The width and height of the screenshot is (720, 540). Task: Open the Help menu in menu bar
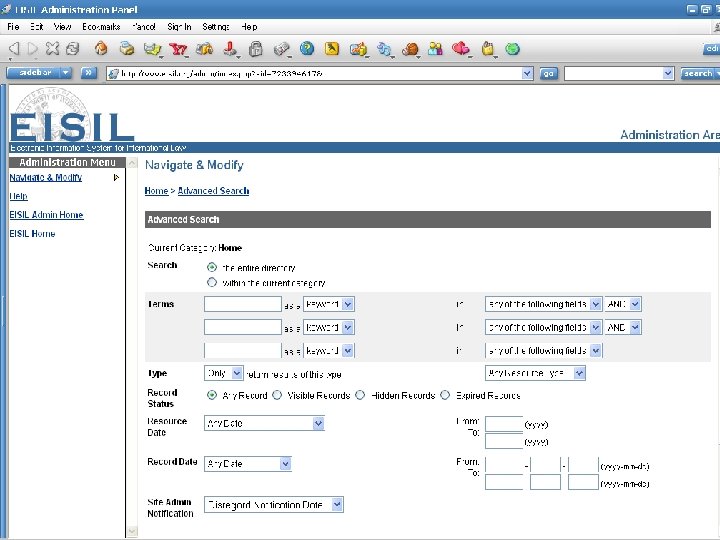pyautogui.click(x=249, y=27)
